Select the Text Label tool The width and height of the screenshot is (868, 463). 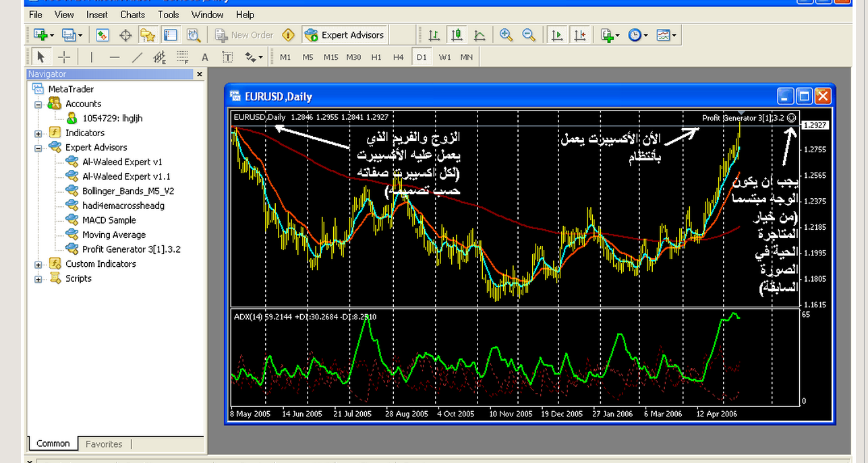(228, 57)
